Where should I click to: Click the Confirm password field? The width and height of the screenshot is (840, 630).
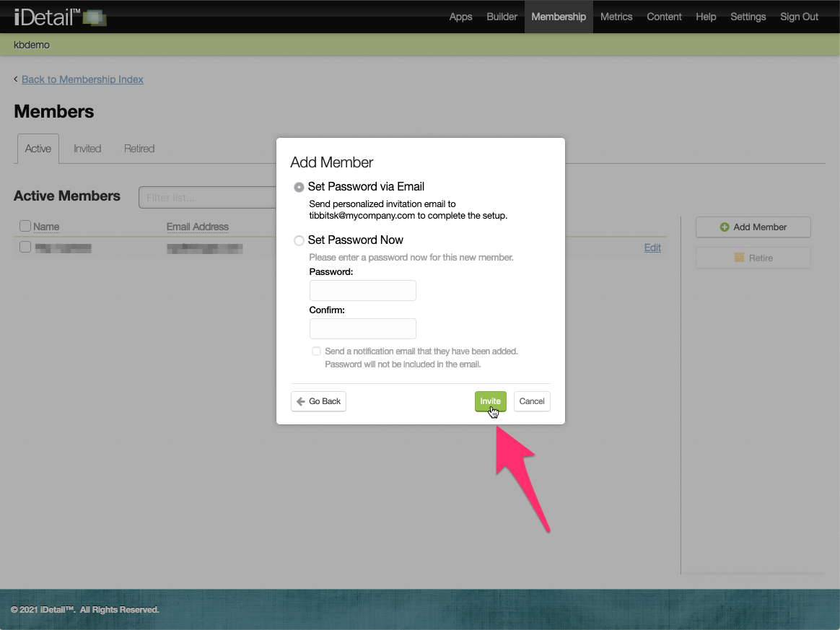click(363, 328)
